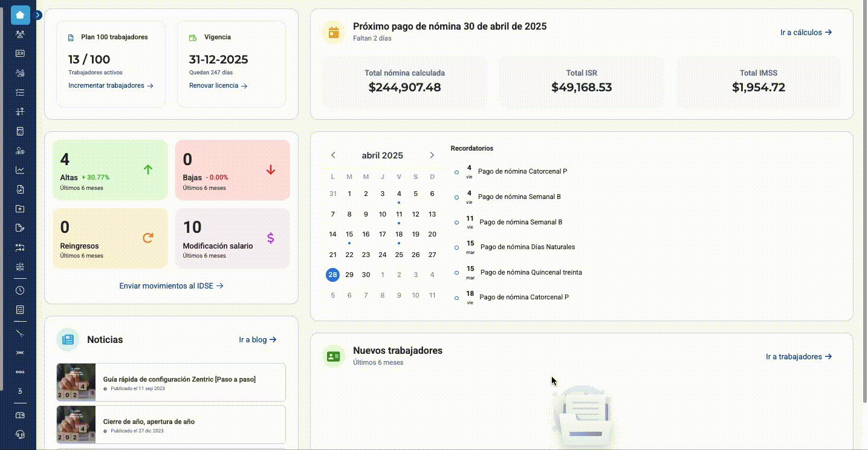Open the headset support sidebar icon

click(x=20, y=434)
